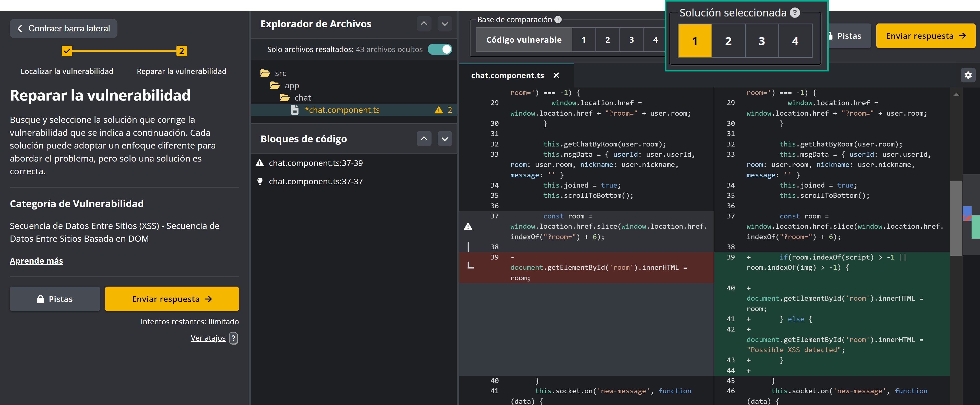This screenshot has height=405, width=980.
Task: Click Contraer barra lateral button
Action: pyautogui.click(x=64, y=29)
